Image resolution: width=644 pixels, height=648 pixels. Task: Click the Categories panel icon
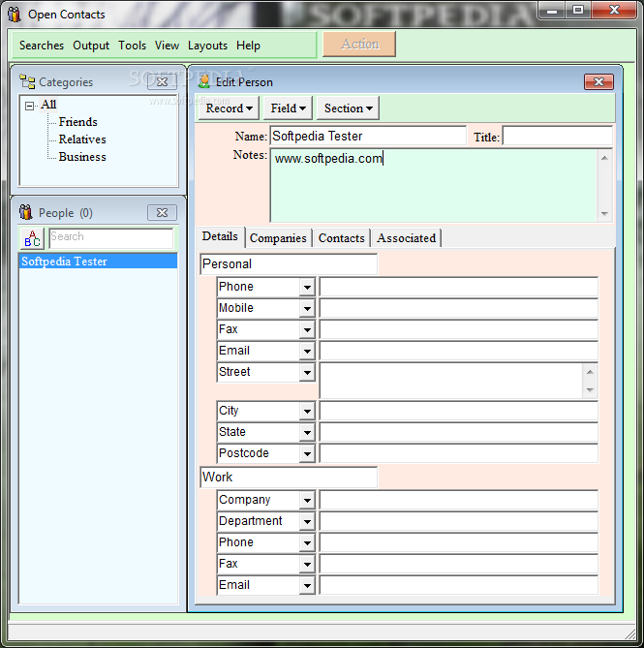pyautogui.click(x=27, y=81)
